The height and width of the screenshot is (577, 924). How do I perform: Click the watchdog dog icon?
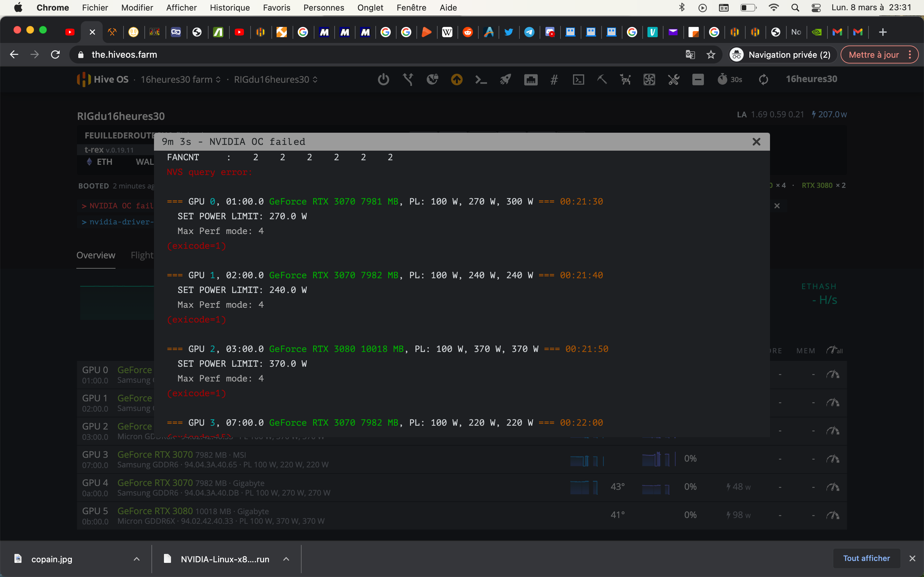tap(625, 79)
